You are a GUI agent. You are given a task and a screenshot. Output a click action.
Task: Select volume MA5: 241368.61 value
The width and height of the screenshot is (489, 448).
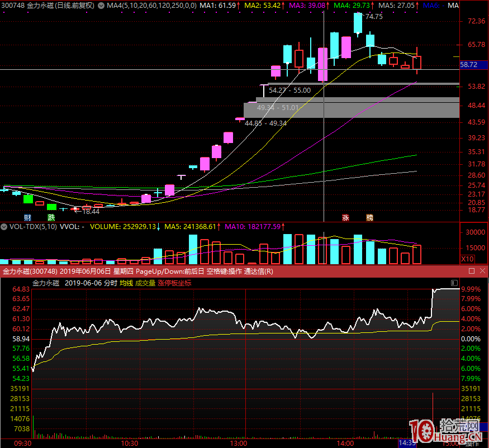190,227
